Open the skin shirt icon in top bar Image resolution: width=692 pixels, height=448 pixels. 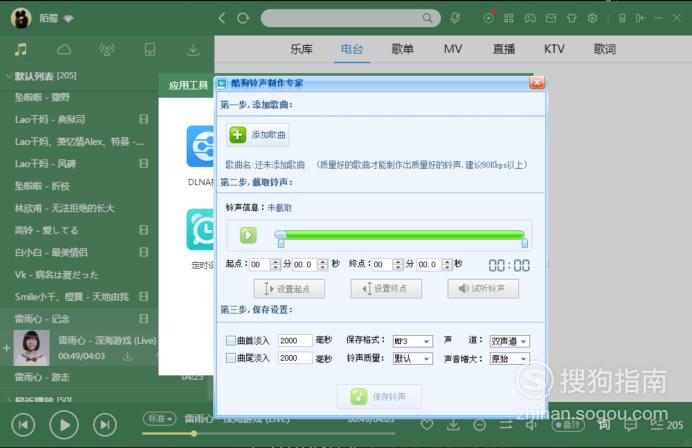[572, 18]
